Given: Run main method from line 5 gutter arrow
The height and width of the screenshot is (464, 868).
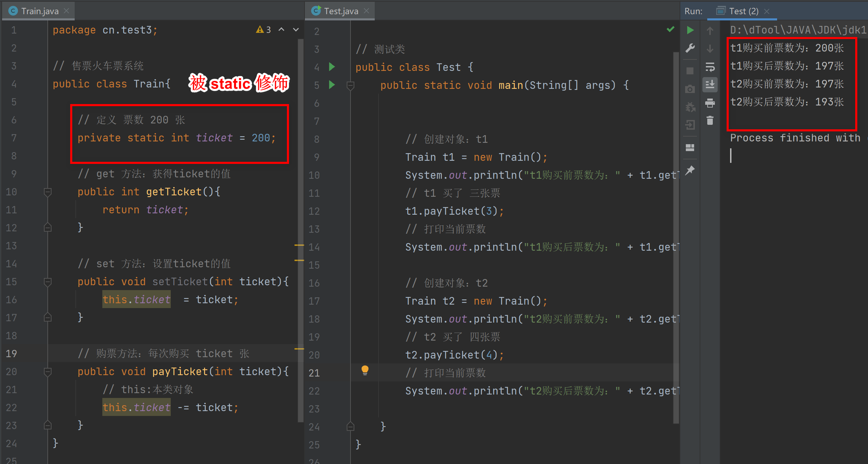Looking at the screenshot, I should pos(332,85).
